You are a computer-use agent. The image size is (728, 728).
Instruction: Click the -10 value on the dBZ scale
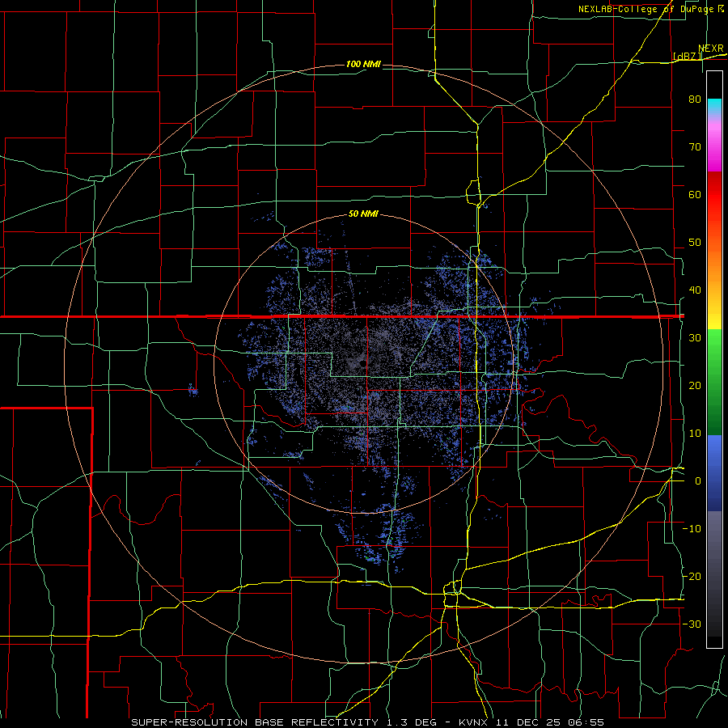click(x=692, y=529)
